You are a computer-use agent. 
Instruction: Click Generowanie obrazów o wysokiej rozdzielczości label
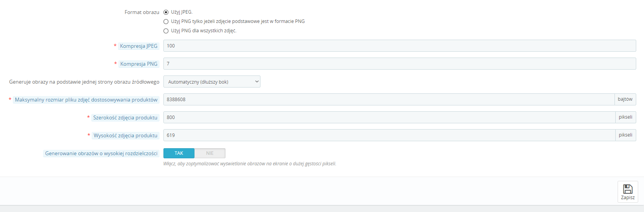(101, 153)
